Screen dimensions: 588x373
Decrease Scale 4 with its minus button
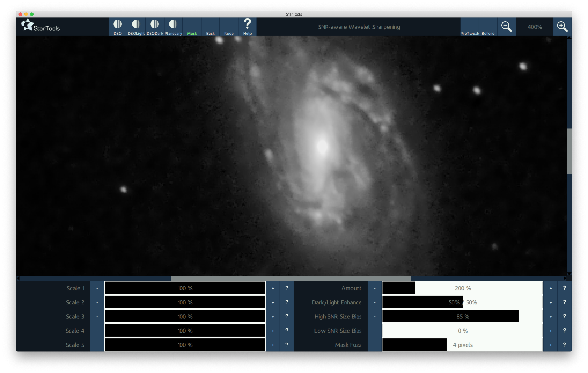pyautogui.click(x=97, y=331)
